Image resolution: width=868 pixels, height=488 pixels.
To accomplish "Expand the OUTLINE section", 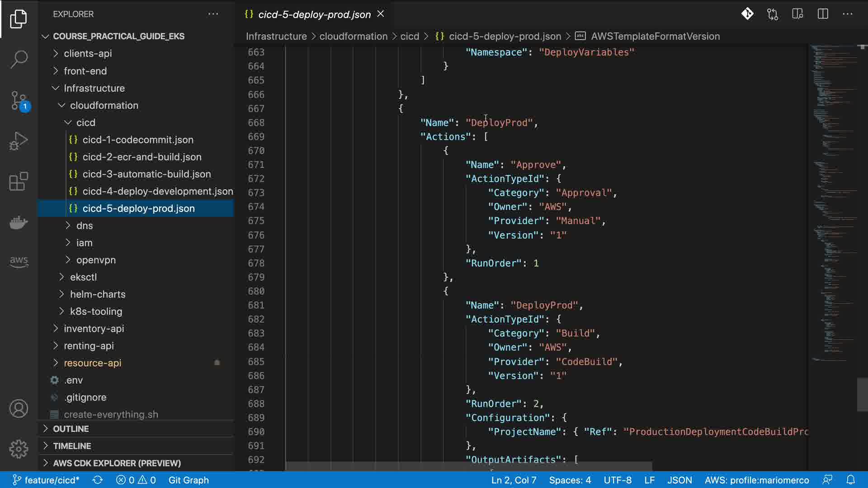I will pos(71,429).
